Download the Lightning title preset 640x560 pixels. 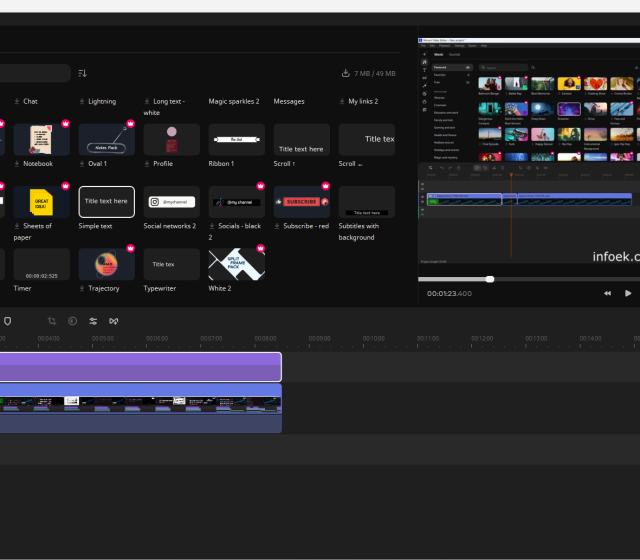click(83, 101)
